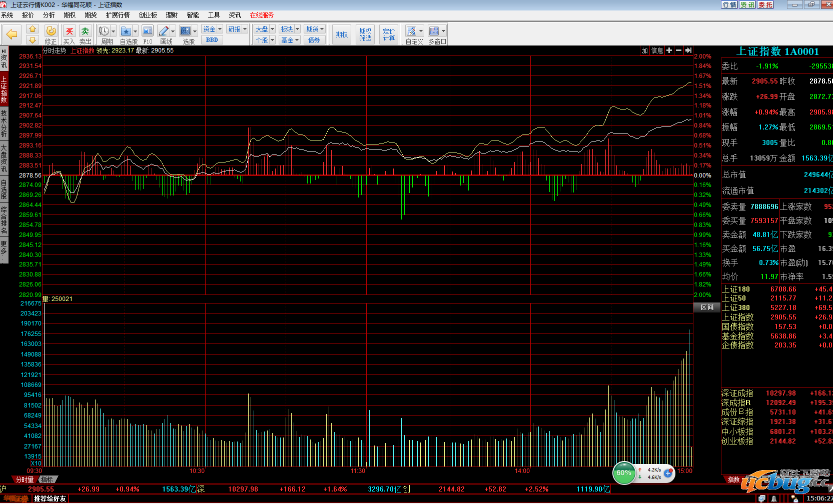
Task: Select the 技术分析 sidebar tab
Action: coord(4,123)
